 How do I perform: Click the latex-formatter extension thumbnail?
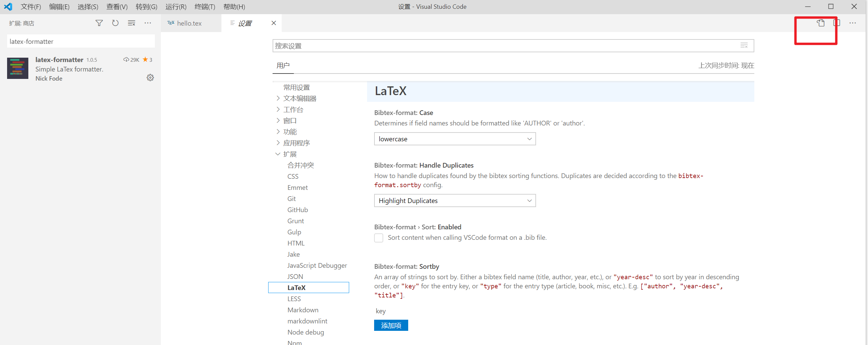click(x=18, y=68)
